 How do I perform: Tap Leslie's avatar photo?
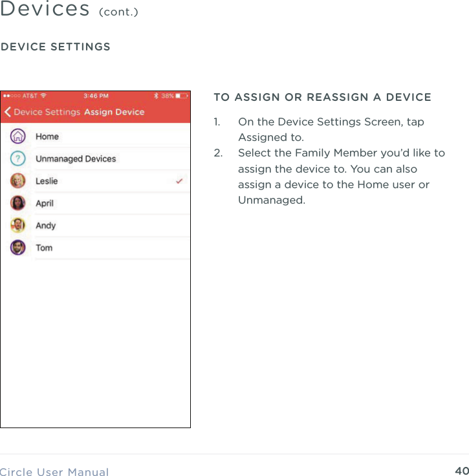pyautogui.click(x=18, y=180)
